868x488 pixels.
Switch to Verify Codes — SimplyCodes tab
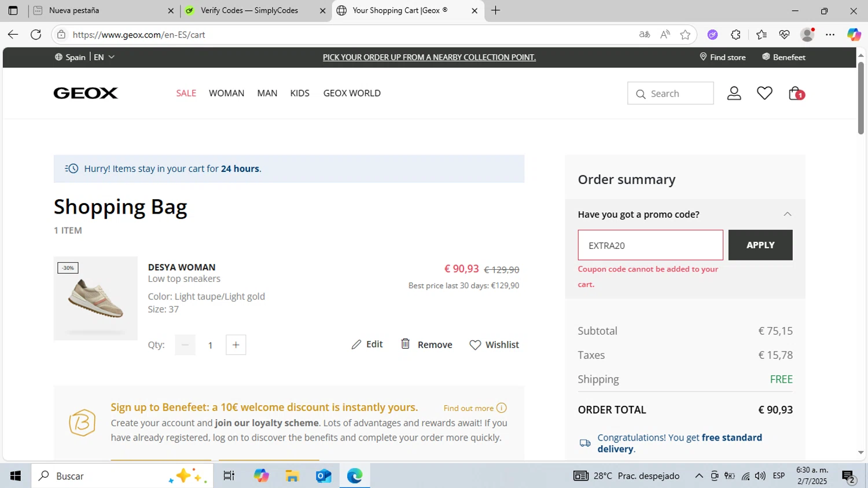[x=255, y=10]
